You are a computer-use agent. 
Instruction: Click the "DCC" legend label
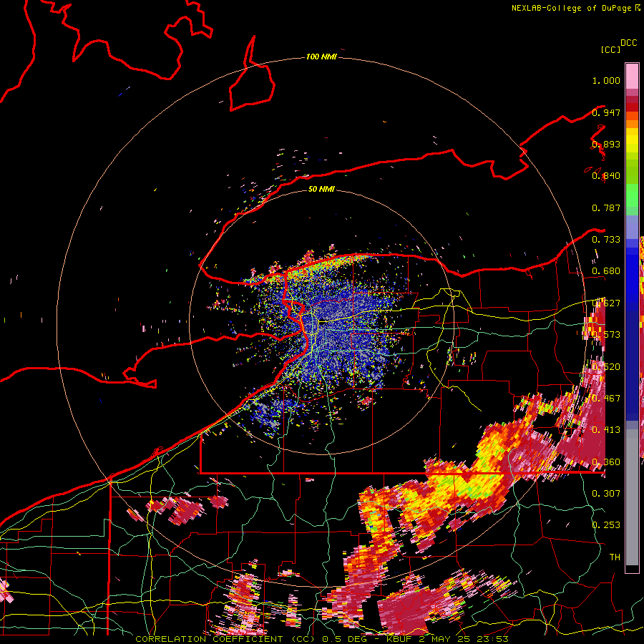629,43
